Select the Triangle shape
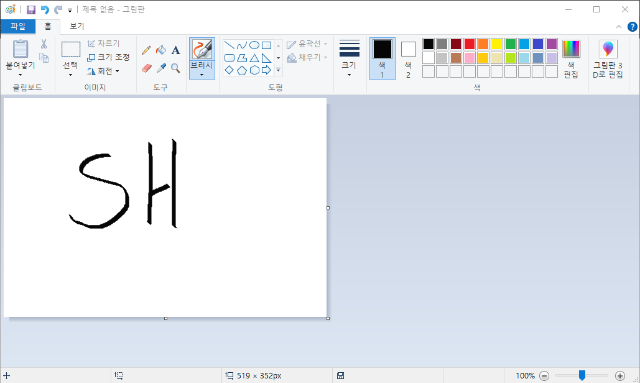Viewport: 640px width, 383px height. coord(254,58)
